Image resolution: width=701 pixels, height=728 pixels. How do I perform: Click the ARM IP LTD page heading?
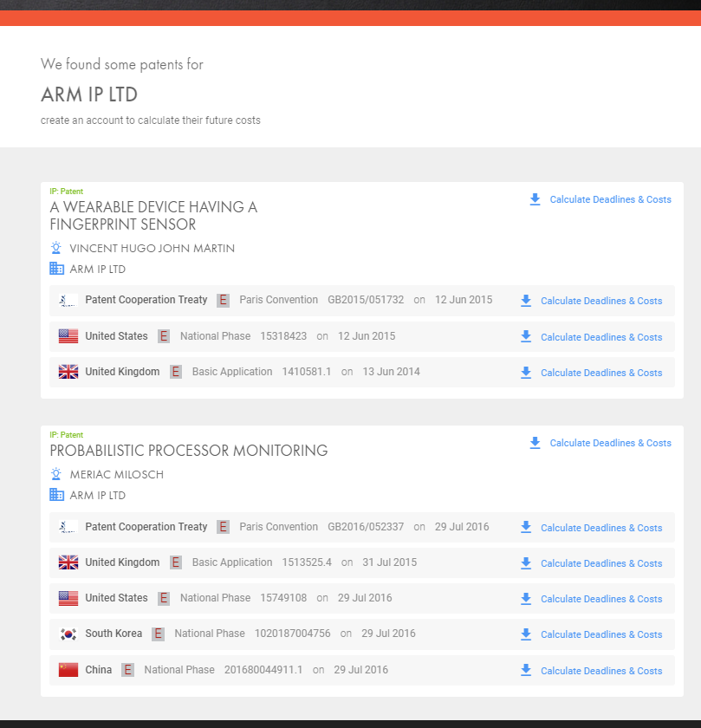tap(89, 94)
